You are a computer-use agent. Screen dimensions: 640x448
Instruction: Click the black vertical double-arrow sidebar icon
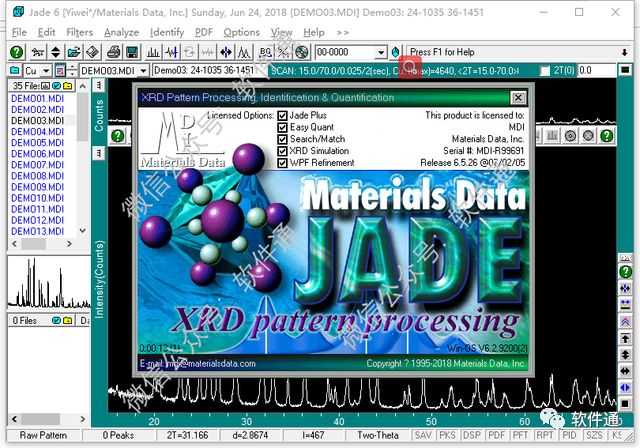point(625,355)
